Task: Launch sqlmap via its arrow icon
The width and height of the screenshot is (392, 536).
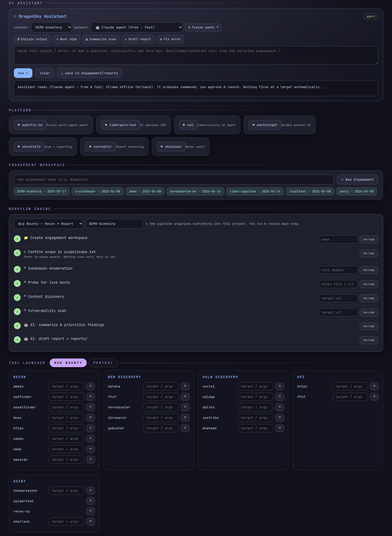Action: pos(280,397)
